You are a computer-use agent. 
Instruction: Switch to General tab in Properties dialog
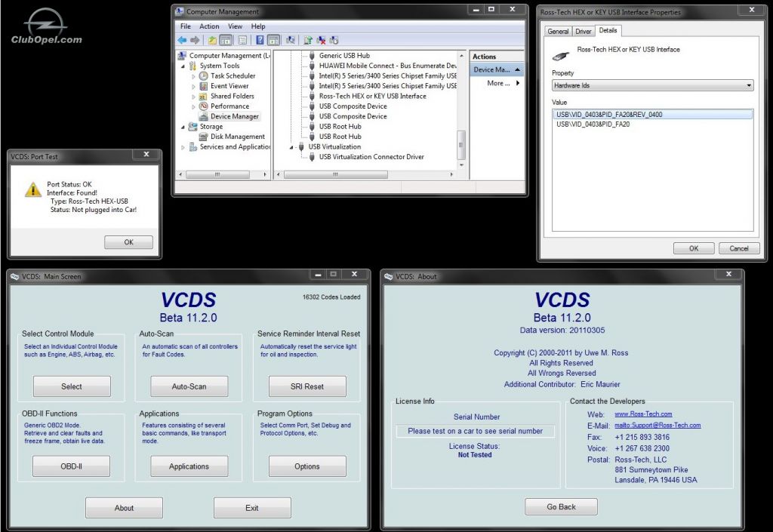[x=558, y=31]
